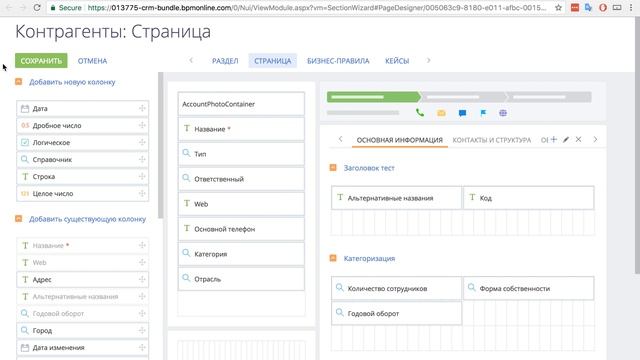Collapse the Добавить новую колонку group
This screenshot has height=360, width=640.
coord(18,82)
